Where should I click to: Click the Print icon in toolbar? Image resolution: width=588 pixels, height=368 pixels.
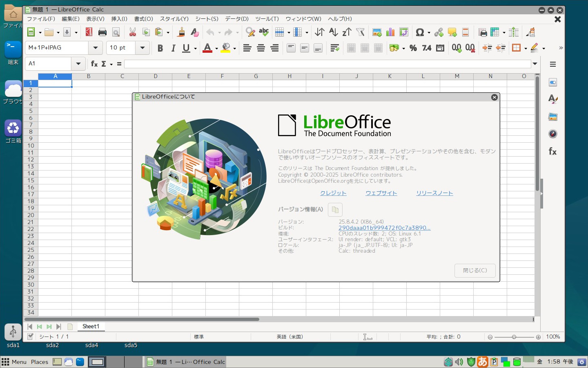[x=102, y=32]
